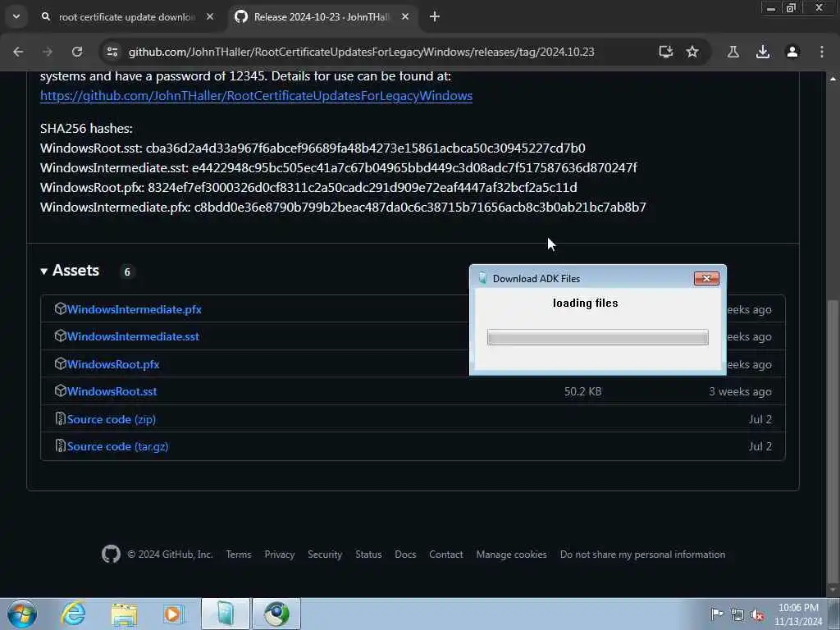Open the Privacy footer link
The width and height of the screenshot is (840, 630).
point(280,555)
